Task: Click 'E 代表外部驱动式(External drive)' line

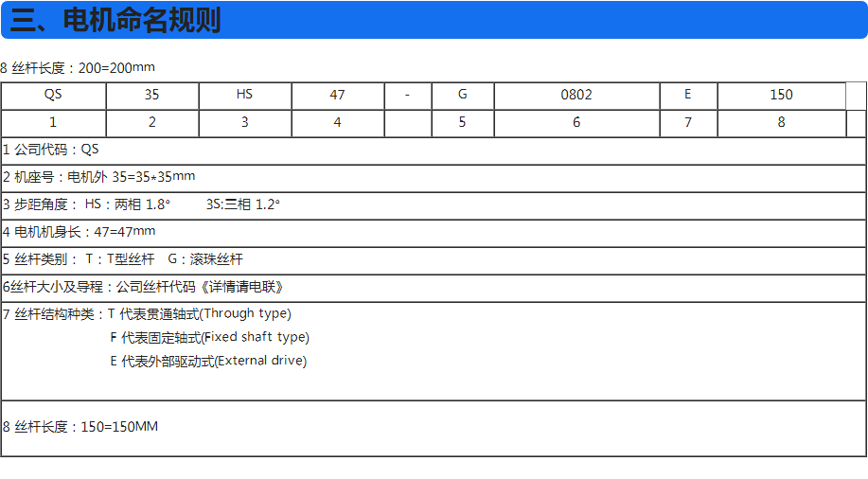Action: coord(208,361)
